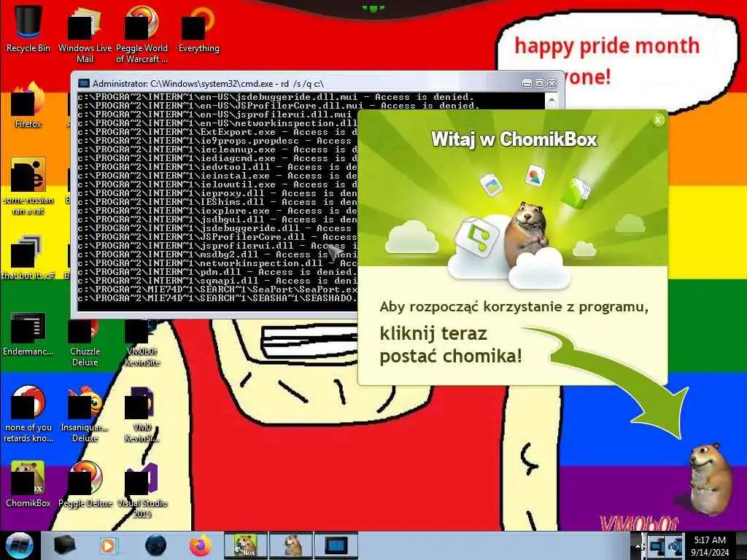747x560 pixels.
Task: Select the Firefox desktop icon
Action: click(x=28, y=106)
